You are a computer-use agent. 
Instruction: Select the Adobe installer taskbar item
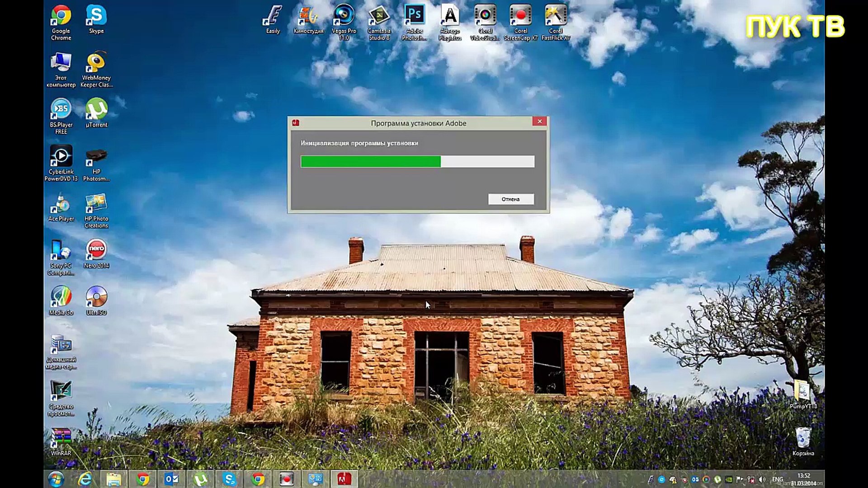(344, 479)
